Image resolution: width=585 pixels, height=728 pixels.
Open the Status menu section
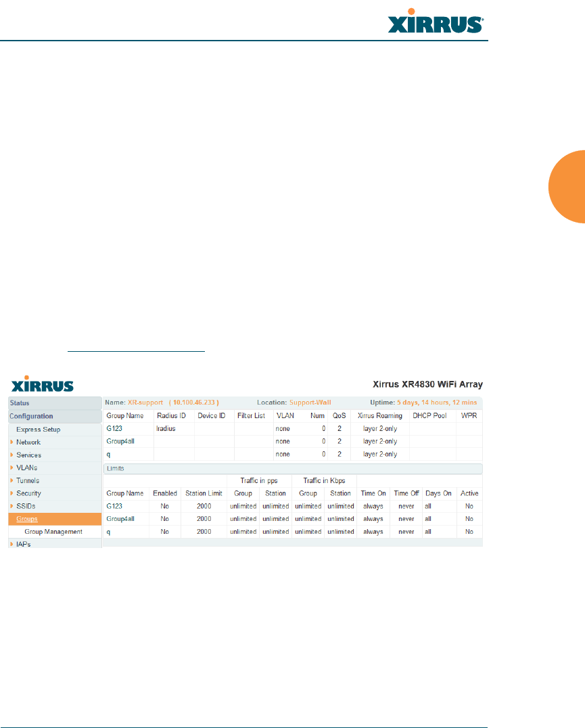(x=55, y=403)
